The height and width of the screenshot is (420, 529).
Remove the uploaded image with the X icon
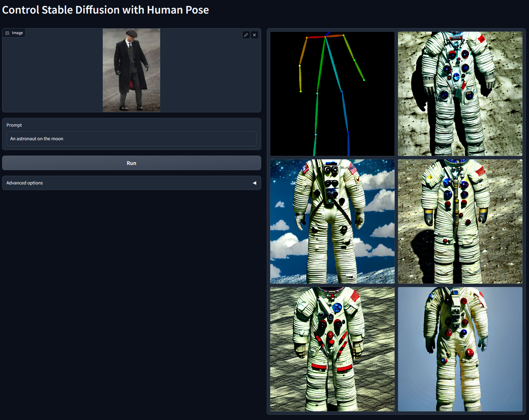tap(255, 35)
